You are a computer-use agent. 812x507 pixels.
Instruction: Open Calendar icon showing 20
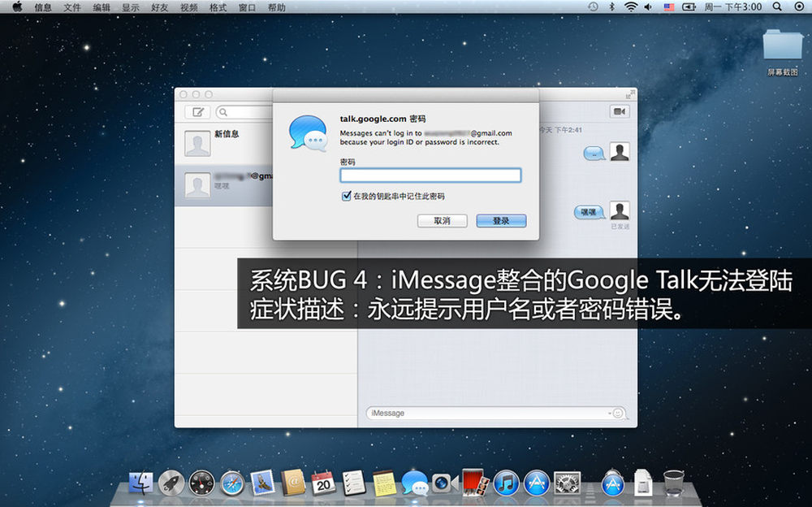pos(324,483)
